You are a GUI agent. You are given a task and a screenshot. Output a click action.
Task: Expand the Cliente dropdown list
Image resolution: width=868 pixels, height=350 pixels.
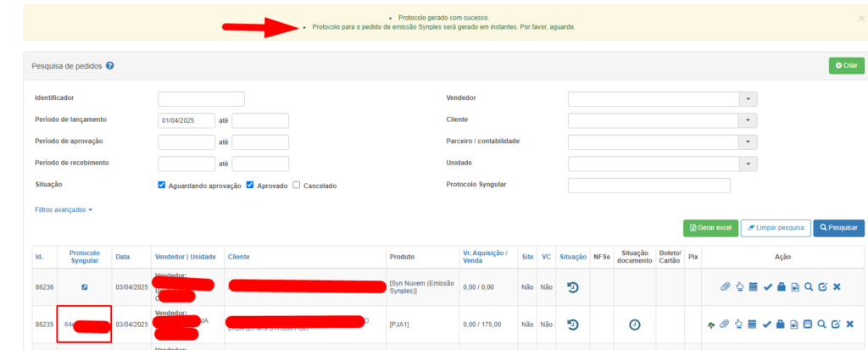coord(747,120)
